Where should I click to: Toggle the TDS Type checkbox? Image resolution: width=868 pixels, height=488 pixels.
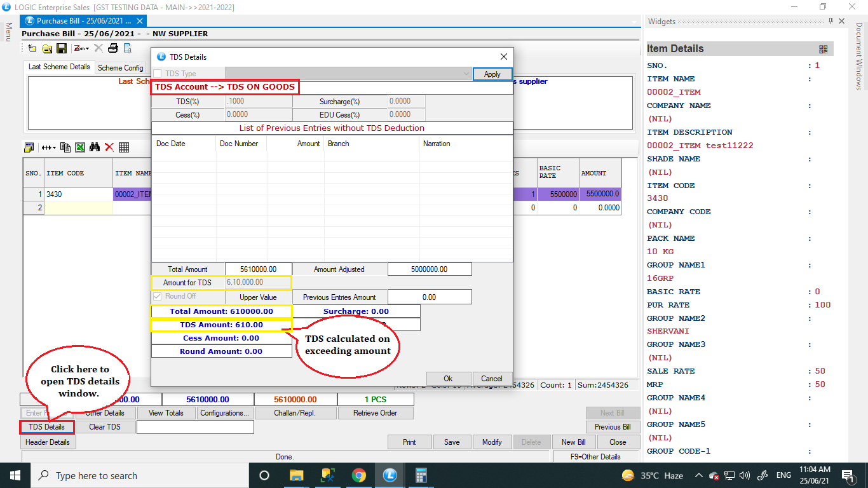click(158, 74)
